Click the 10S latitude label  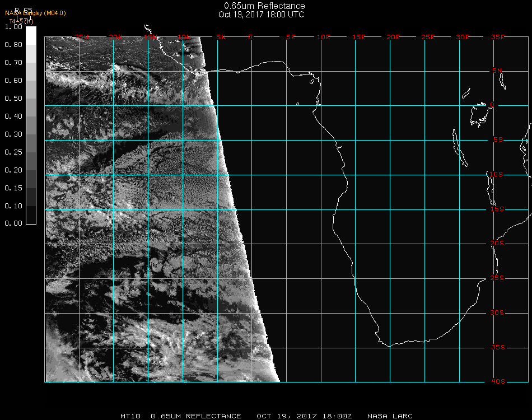tap(497, 175)
